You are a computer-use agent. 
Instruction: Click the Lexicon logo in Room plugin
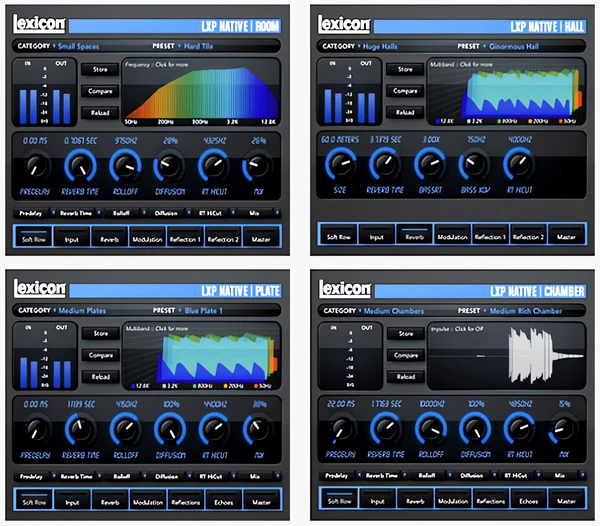click(39, 24)
